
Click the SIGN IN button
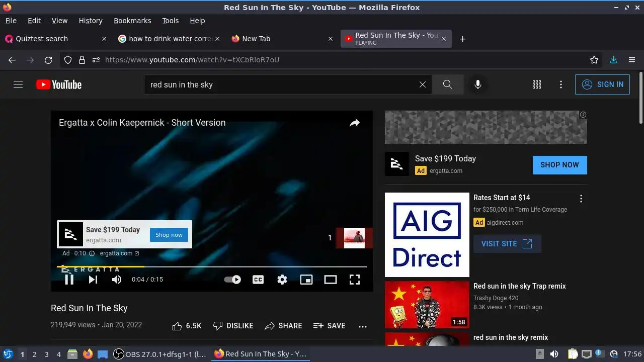(602, 84)
